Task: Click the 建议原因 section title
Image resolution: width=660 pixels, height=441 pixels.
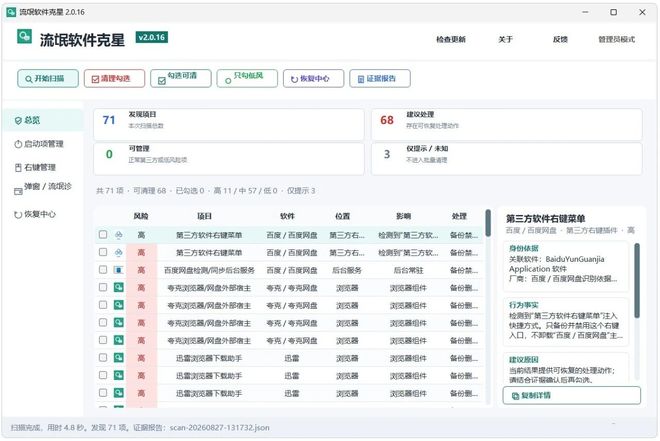Action: tap(524, 360)
